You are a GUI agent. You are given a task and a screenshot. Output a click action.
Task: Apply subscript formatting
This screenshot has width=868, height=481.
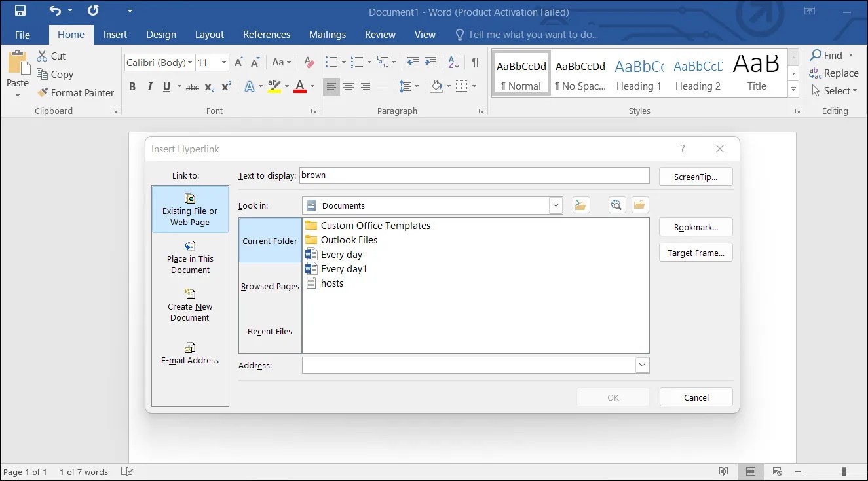(208, 86)
